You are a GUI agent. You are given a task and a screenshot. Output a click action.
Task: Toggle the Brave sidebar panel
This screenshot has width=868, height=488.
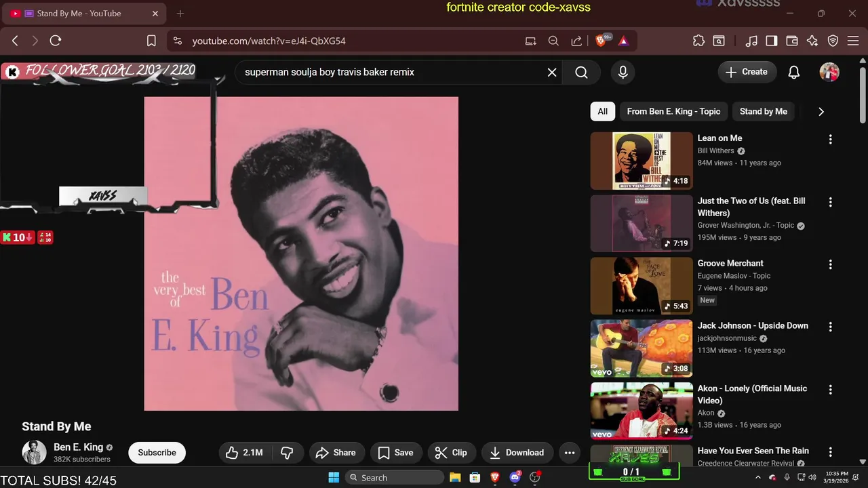[772, 41]
